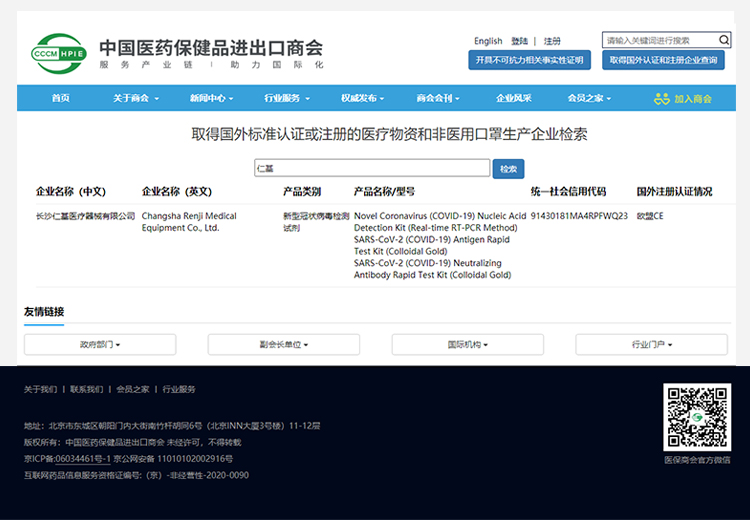Click the 加入商会 people icon

coord(661,99)
